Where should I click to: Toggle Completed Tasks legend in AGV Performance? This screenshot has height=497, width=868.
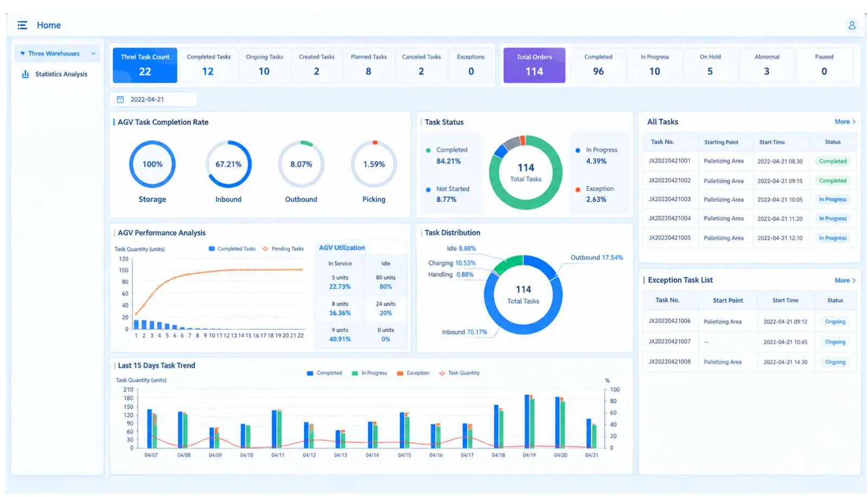coord(232,248)
